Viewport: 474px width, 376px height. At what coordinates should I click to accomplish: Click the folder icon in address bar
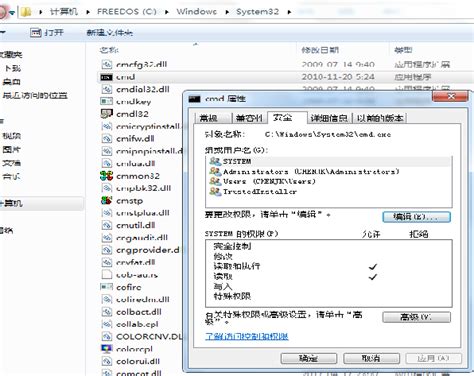[26, 12]
